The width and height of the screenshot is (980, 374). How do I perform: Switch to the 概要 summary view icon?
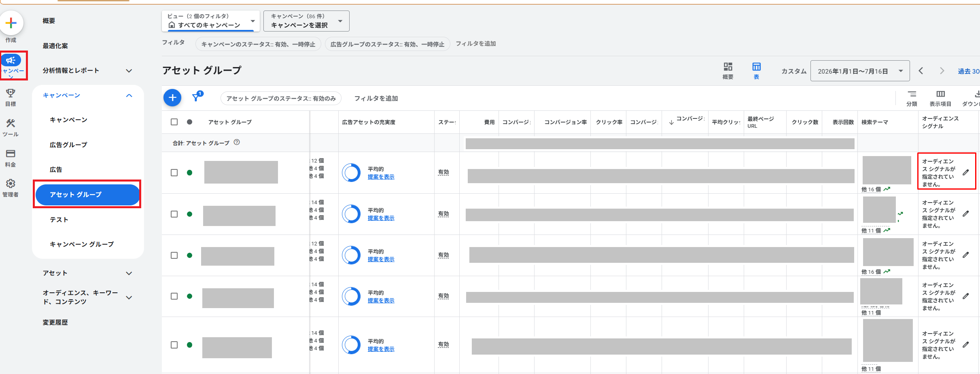pos(728,67)
